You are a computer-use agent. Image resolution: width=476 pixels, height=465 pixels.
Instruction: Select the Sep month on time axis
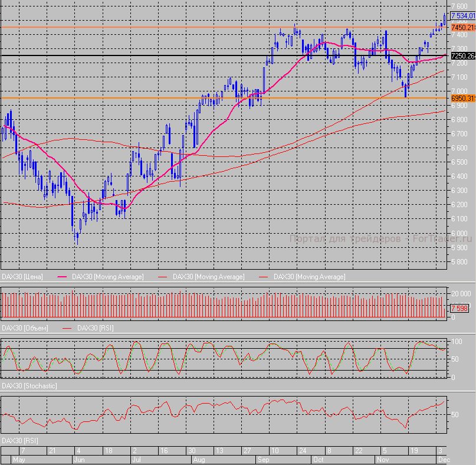(x=263, y=459)
